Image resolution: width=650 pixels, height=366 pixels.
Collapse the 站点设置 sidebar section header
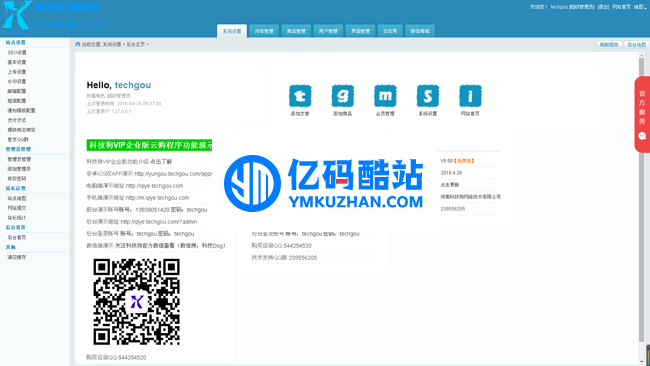(x=16, y=42)
